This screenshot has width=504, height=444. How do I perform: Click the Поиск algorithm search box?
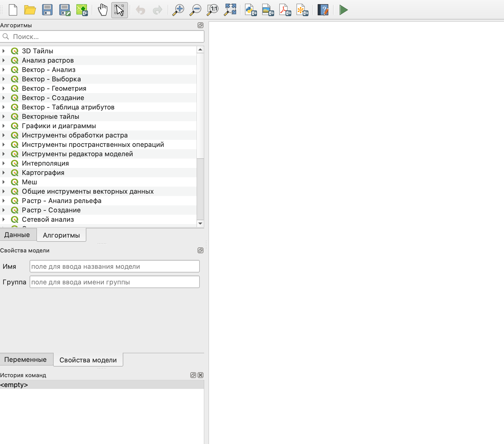click(x=104, y=37)
